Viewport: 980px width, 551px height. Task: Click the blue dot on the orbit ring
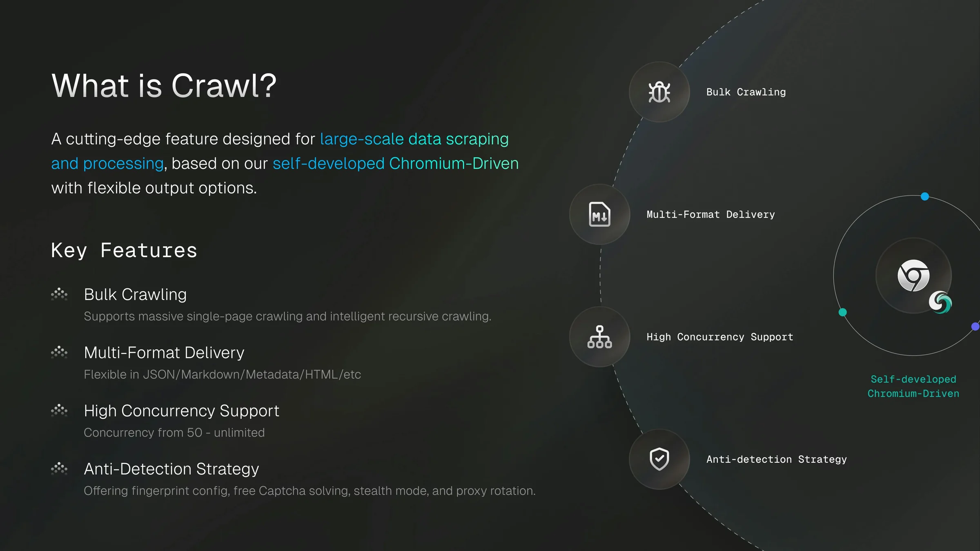pos(925,196)
